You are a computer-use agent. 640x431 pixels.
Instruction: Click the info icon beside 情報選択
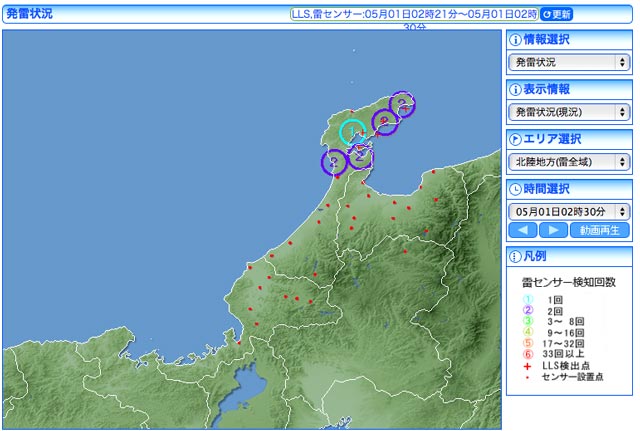point(515,41)
